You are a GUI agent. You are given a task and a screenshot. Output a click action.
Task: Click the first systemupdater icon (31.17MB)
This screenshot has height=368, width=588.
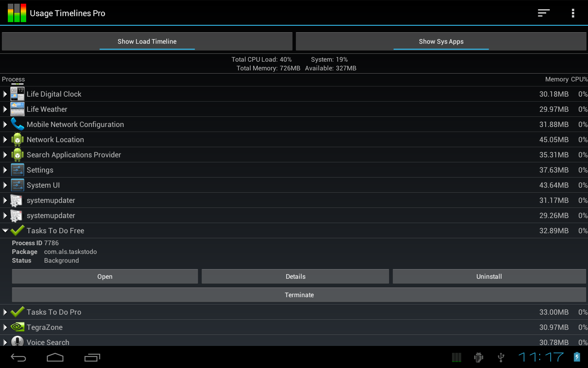[17, 200]
